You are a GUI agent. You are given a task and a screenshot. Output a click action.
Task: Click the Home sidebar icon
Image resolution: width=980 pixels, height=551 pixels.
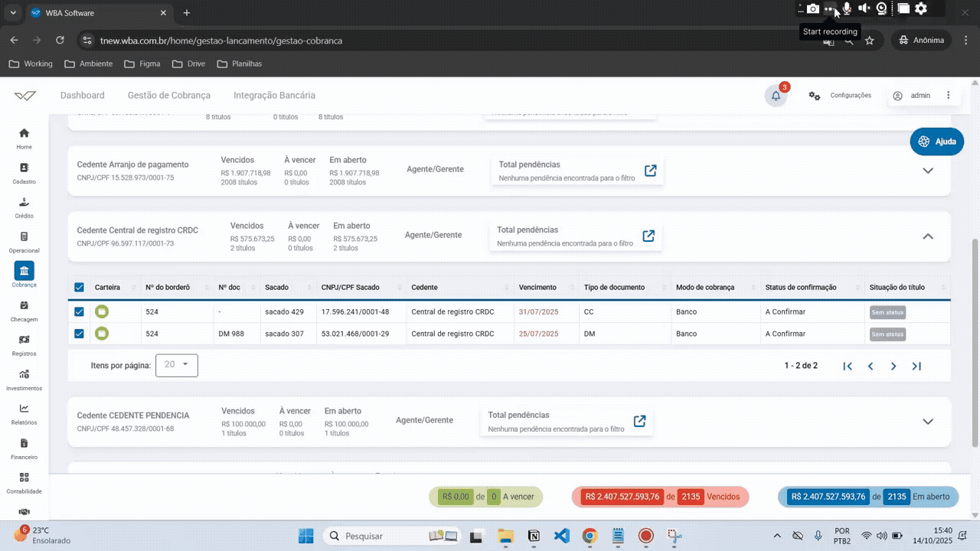(24, 133)
